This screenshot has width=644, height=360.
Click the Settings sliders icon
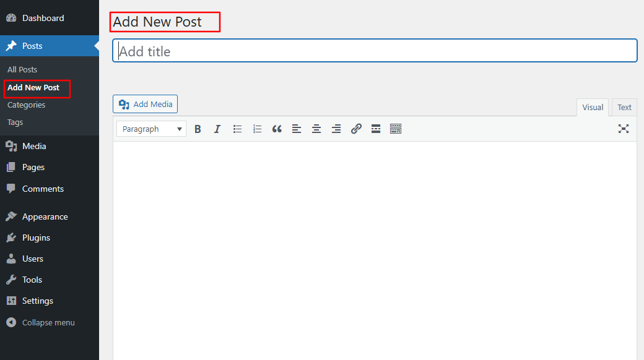(x=11, y=301)
